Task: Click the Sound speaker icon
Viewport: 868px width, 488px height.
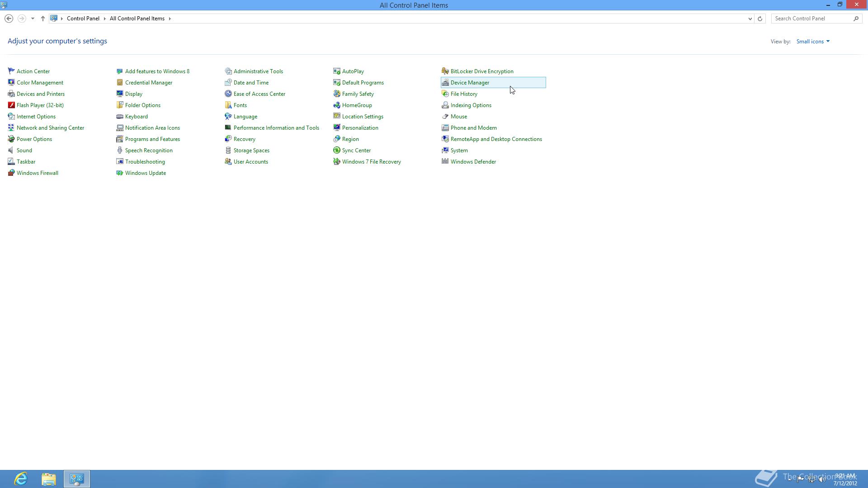Action: [11, 150]
